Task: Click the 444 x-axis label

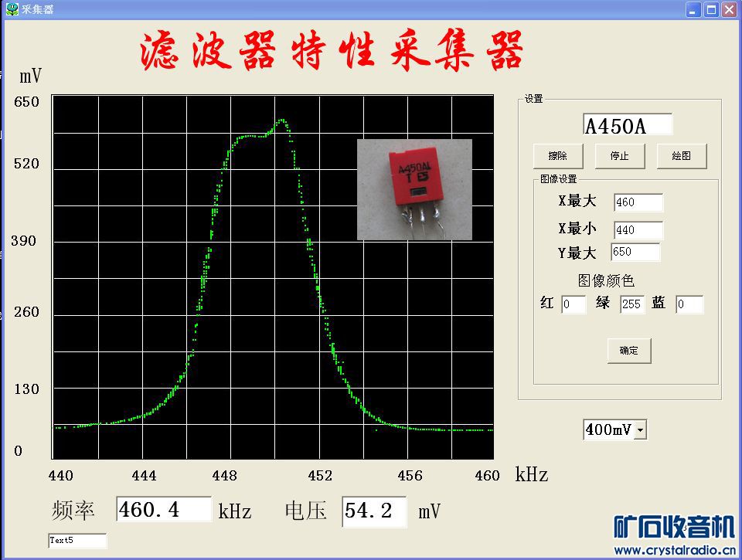Action: [145, 475]
